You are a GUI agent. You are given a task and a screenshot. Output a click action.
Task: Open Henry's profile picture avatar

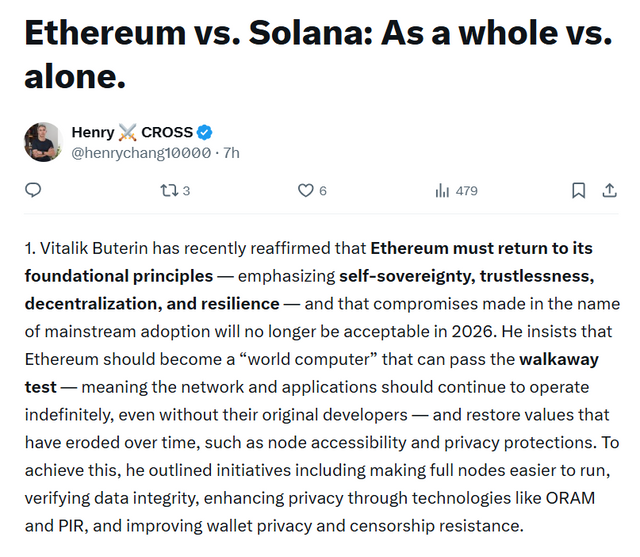pyautogui.click(x=43, y=142)
